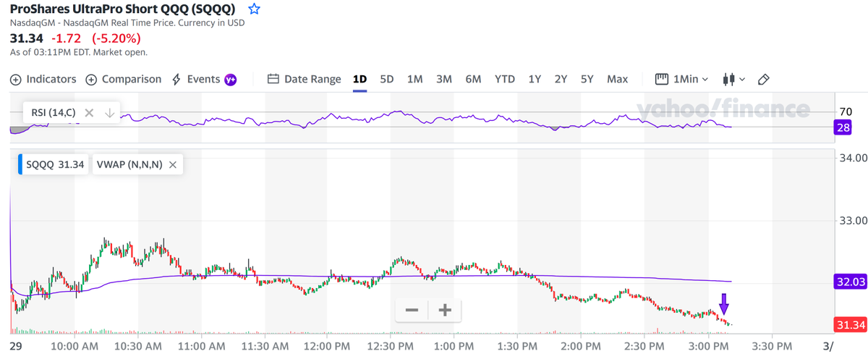Click the VWAP (N,N,N) label
The height and width of the screenshot is (354, 868).
coord(129,165)
